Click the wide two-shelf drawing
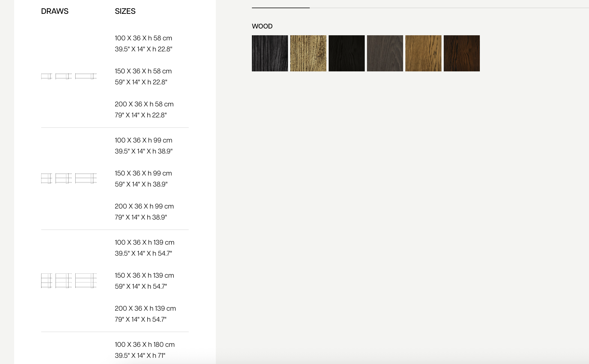The width and height of the screenshot is (589, 364). coord(86,178)
